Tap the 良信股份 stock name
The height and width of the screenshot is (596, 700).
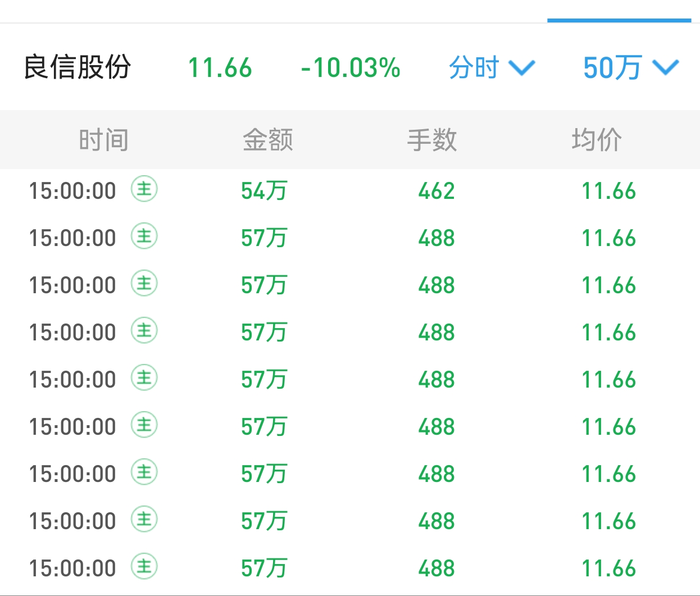coord(77,67)
